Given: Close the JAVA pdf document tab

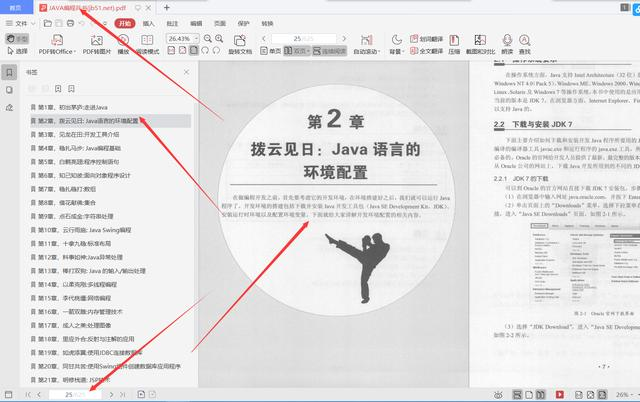Looking at the screenshot, I should (x=149, y=8).
